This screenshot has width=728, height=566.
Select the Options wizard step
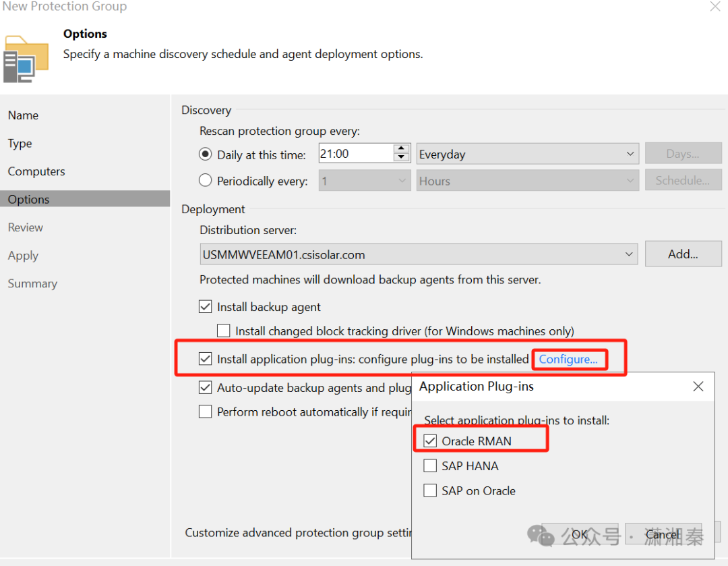85,199
